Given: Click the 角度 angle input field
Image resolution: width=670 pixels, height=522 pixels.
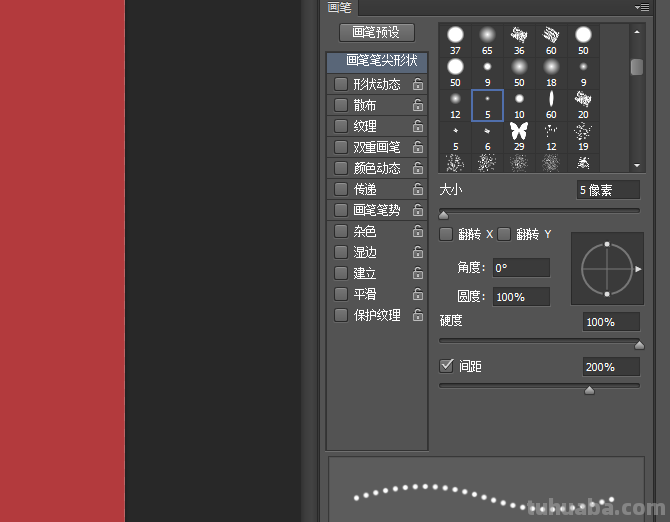Looking at the screenshot, I should (520, 268).
